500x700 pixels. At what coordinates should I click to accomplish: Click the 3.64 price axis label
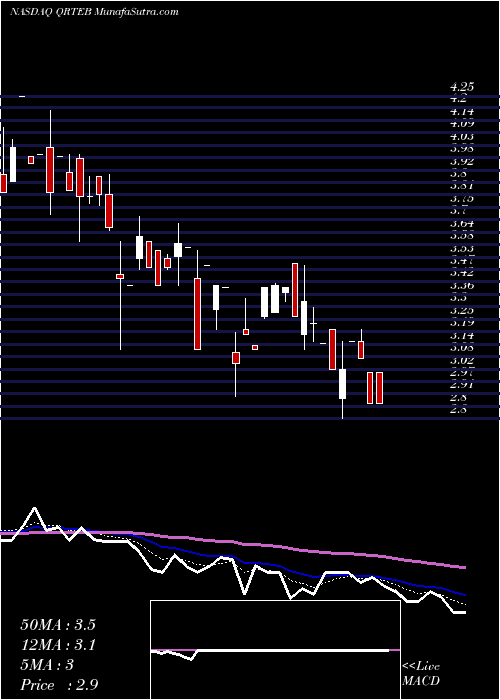click(462, 223)
